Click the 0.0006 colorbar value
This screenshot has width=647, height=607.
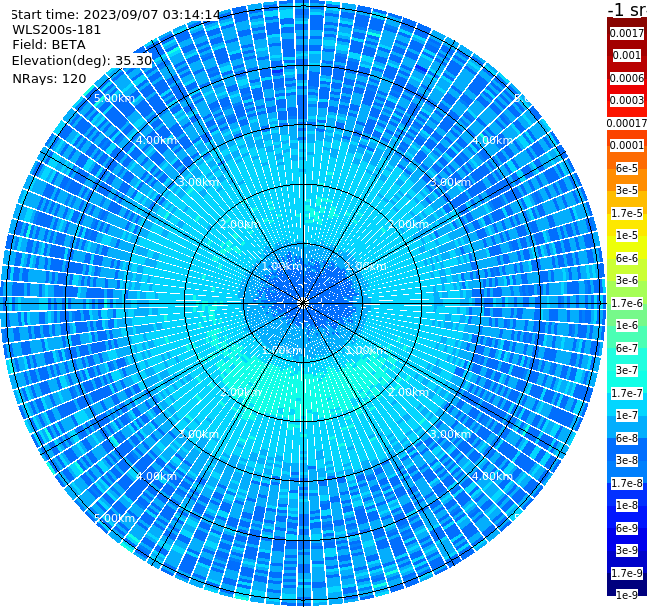coord(627,78)
